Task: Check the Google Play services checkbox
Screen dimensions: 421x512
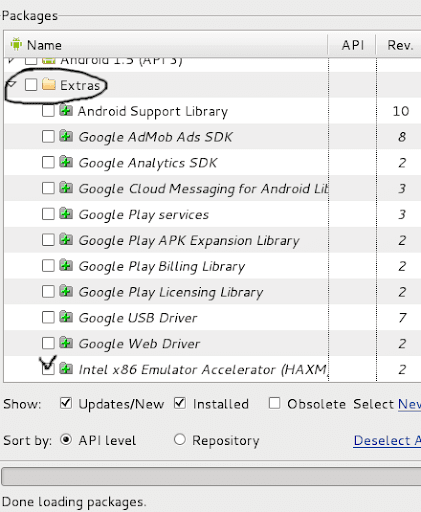Action: 48,214
